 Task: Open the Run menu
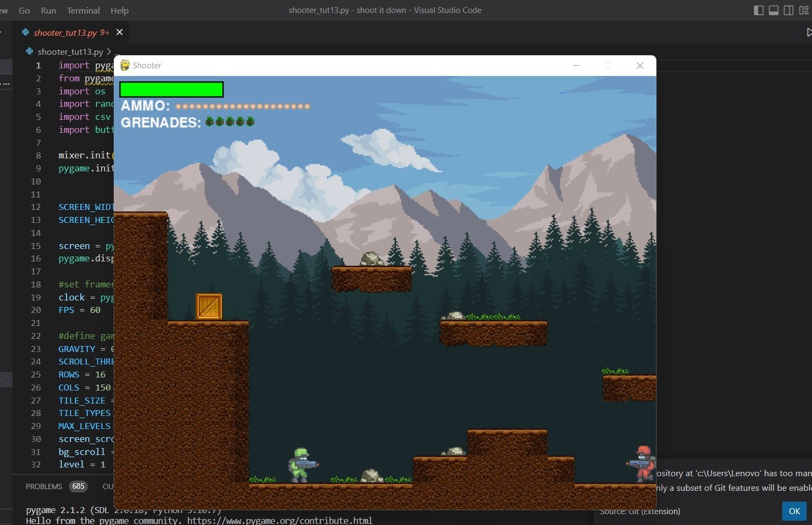tap(48, 10)
